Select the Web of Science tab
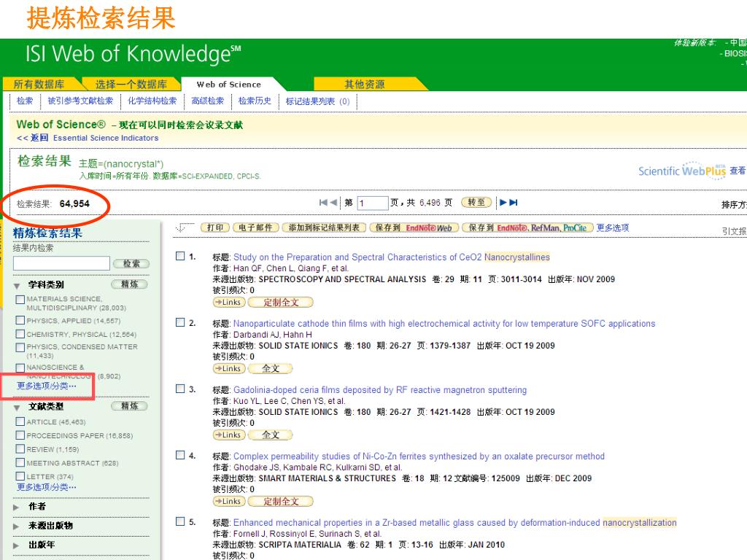 coord(228,85)
